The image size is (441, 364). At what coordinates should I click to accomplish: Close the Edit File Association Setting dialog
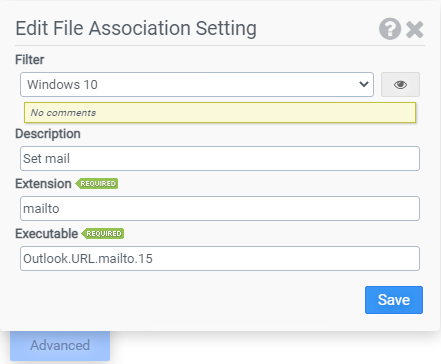pyautogui.click(x=415, y=29)
